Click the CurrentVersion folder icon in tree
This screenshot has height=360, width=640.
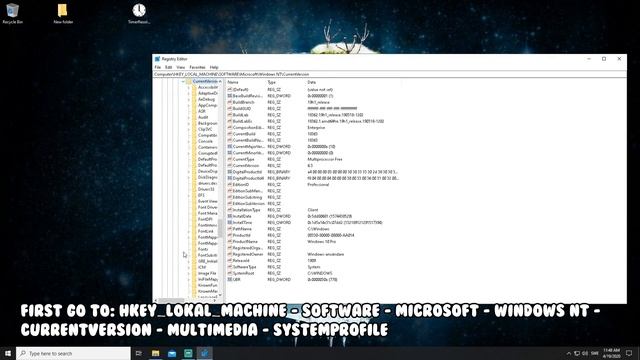(x=189, y=81)
